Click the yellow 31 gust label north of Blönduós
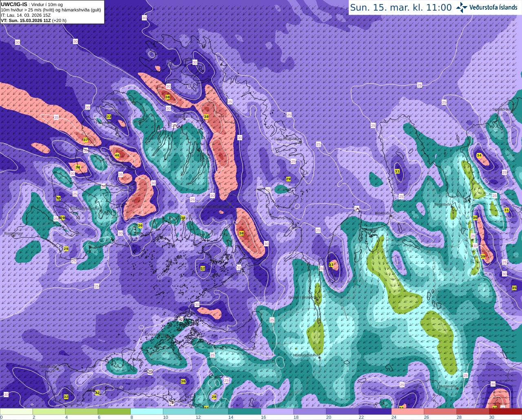 click(397, 171)
